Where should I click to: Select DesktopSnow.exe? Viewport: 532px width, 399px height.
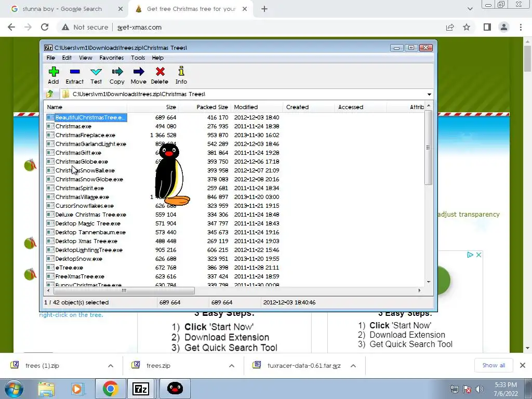tap(79, 259)
